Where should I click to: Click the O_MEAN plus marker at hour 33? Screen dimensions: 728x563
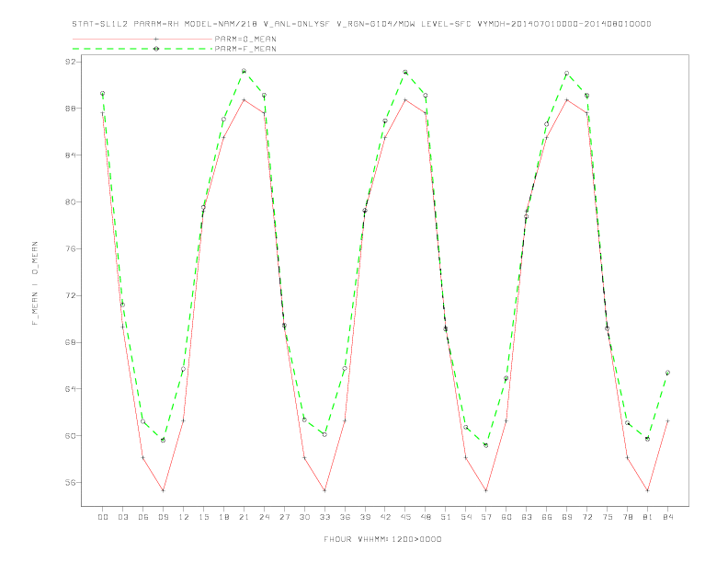(324, 490)
